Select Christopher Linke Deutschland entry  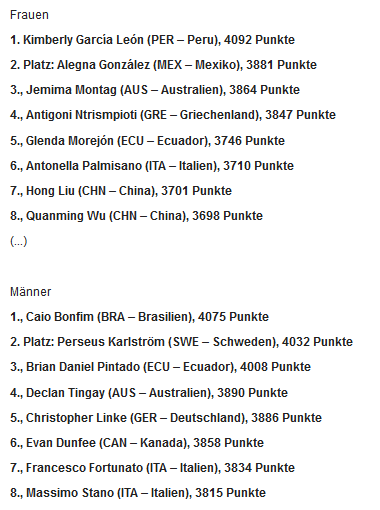coord(166,418)
